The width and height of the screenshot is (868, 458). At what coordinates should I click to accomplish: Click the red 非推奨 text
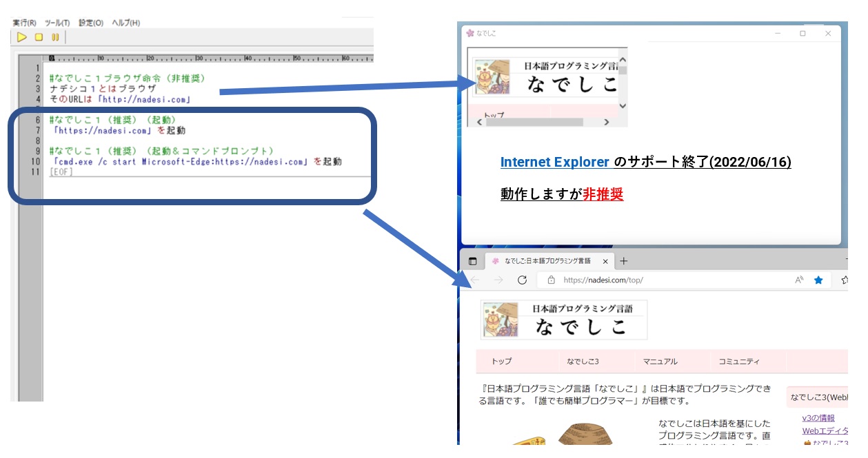pos(603,195)
